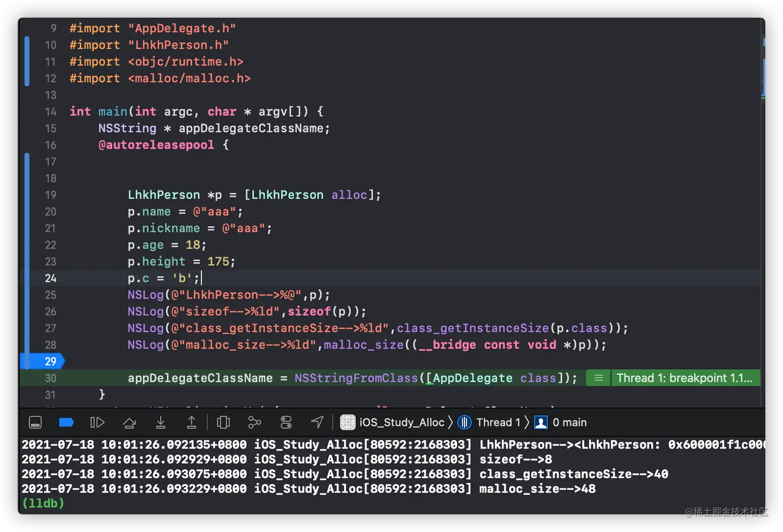Click 'class_getInstanceSize' function call on line 27
The height and width of the screenshot is (532, 783).
click(x=473, y=328)
